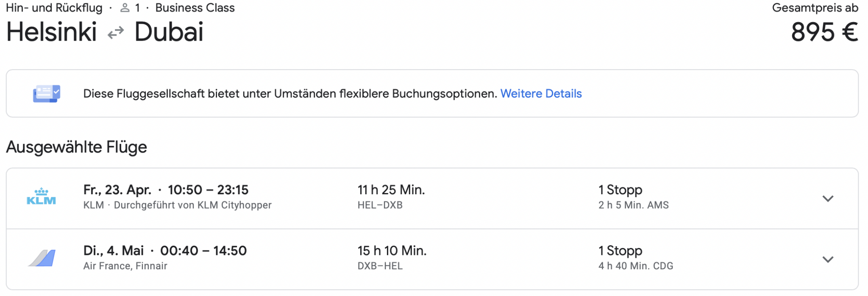Click the KLM airline logo

[41, 197]
